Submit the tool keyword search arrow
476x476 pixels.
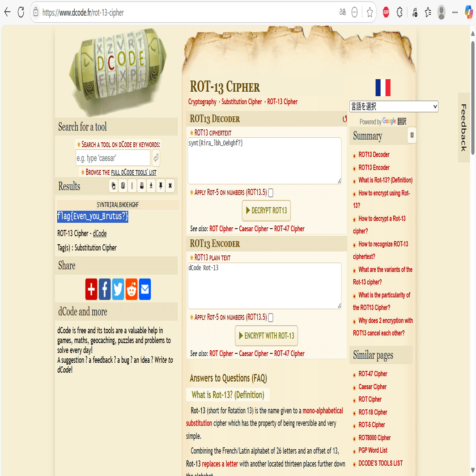click(x=156, y=158)
